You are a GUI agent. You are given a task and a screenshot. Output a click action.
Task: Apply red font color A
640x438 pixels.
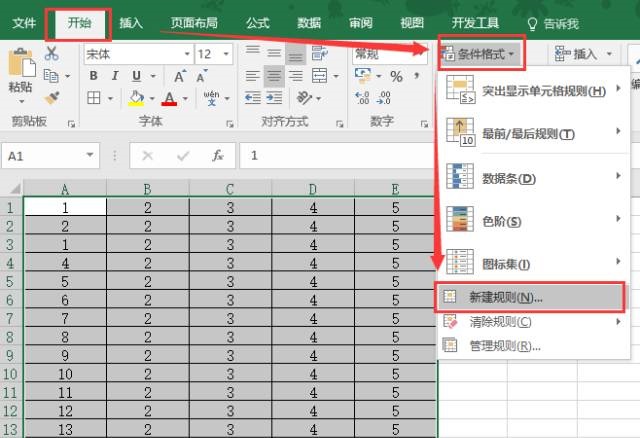169,98
